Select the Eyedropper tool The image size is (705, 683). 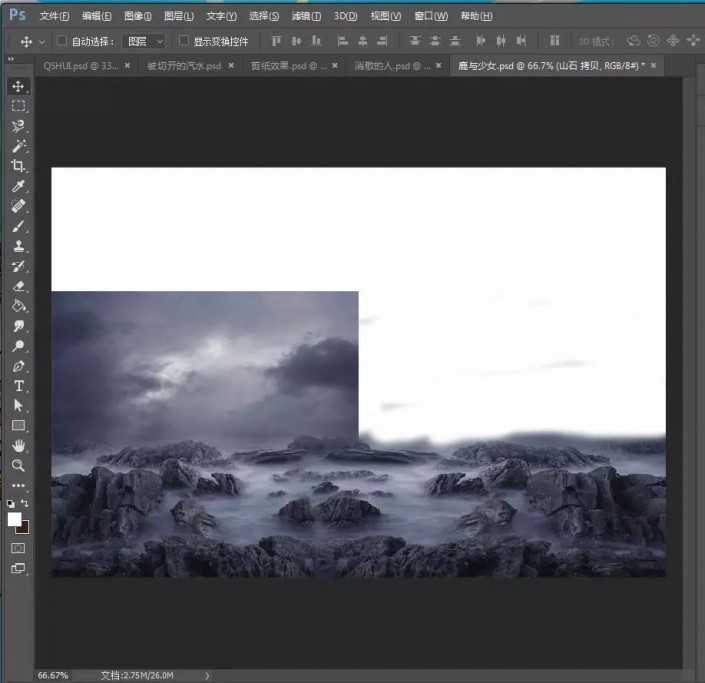(x=19, y=187)
